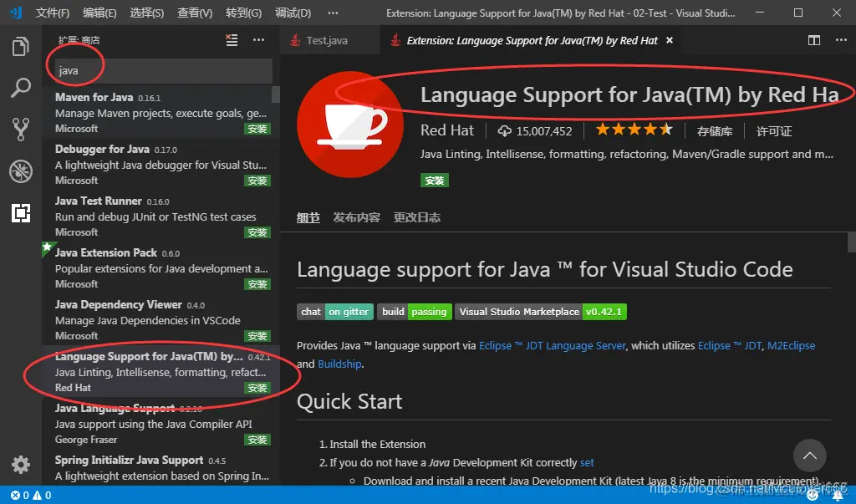The height and width of the screenshot is (504, 856).
Task: Click the extension details page scrollbar
Action: coord(851,242)
